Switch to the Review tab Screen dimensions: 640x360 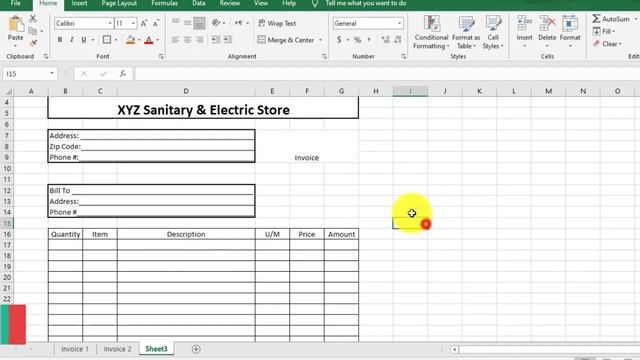click(229, 3)
